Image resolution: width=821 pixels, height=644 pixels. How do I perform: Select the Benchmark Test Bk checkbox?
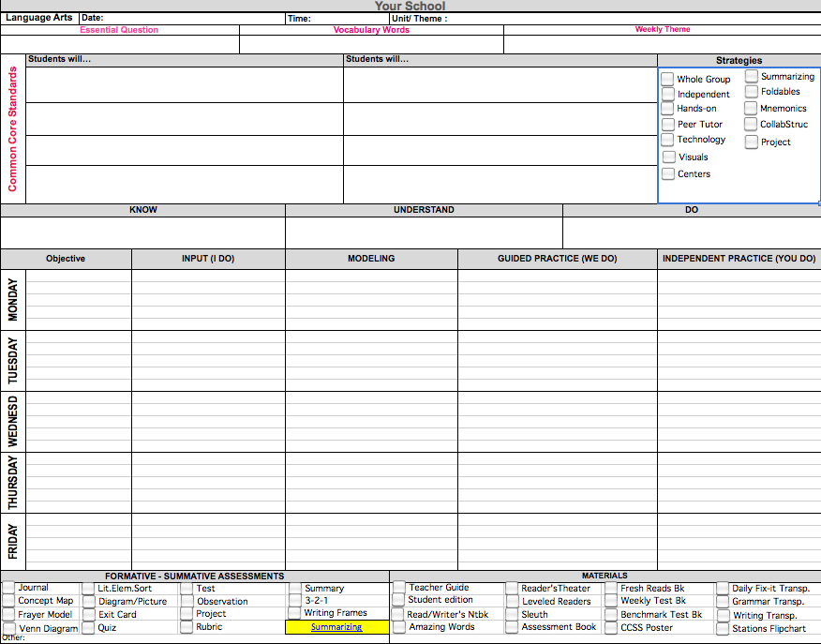tap(611, 614)
